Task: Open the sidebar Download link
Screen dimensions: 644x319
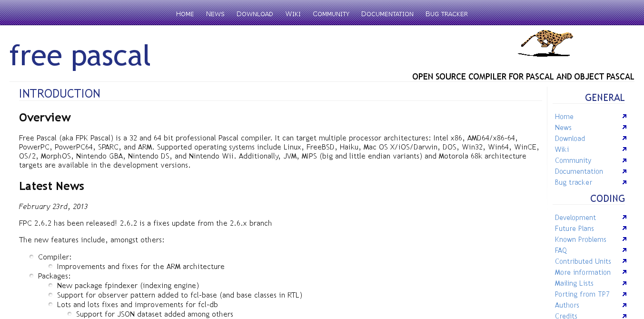Action: 570,139
